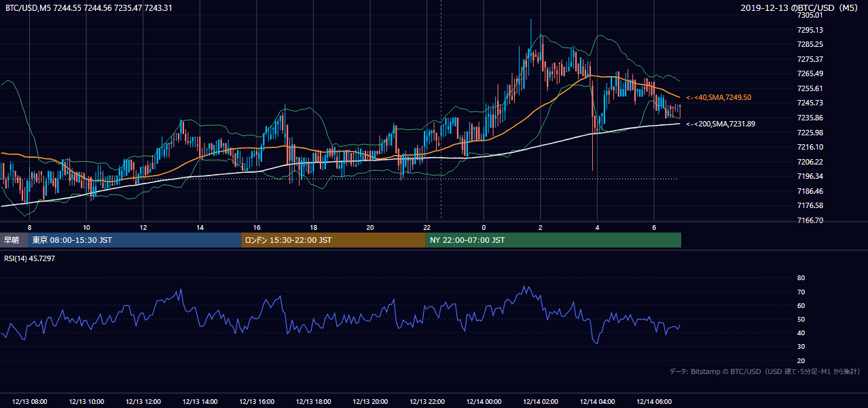Screen dimensions: 868x408
Task: Click RSI axis level 30
Action: [801, 346]
